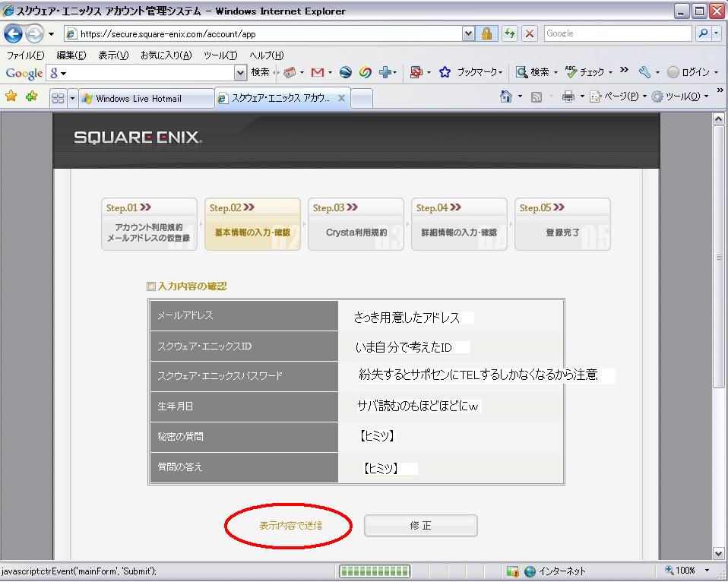This screenshot has width=728, height=582.
Task: Click the status bar privacy report icon
Action: tap(513, 571)
